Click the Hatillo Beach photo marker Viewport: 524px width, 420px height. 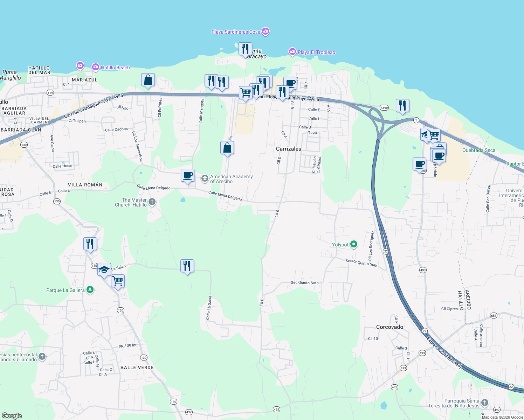point(95,67)
